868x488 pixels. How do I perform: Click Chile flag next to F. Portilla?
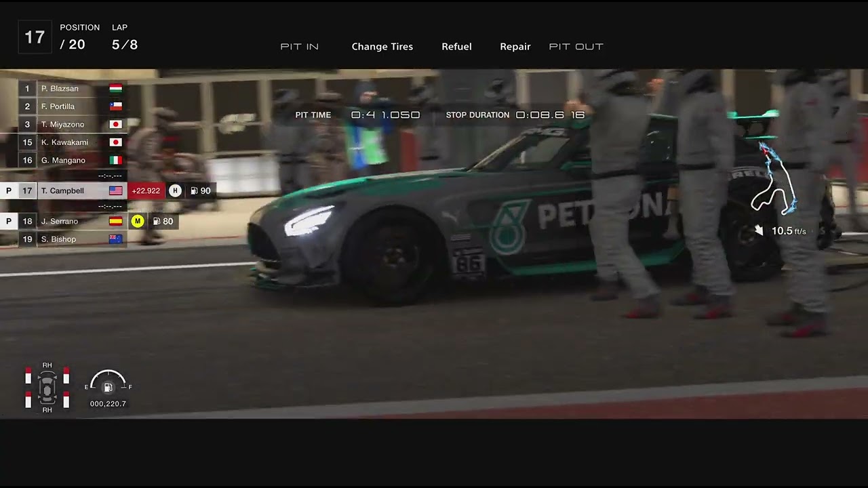pos(115,106)
